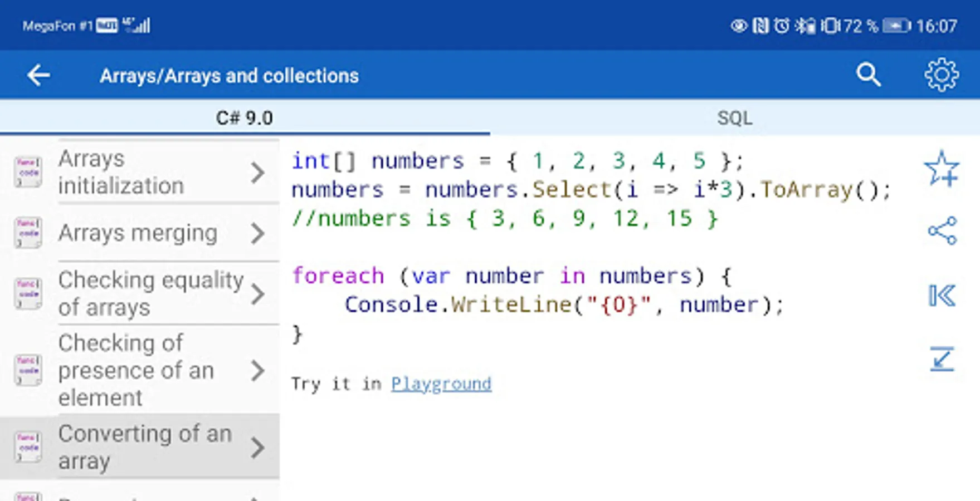This screenshot has height=501, width=980.
Task: Tap the vibration mode status icon
Action: tap(830, 26)
